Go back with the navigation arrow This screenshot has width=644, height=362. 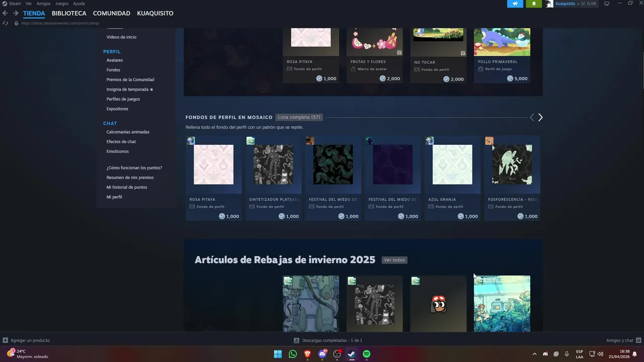click(x=5, y=13)
